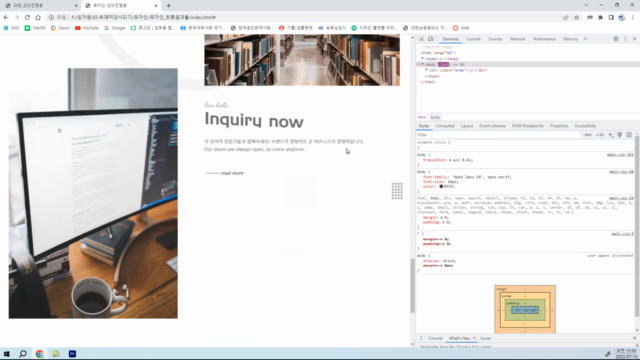
Task: Open the Memory tab
Action: [x=571, y=39]
